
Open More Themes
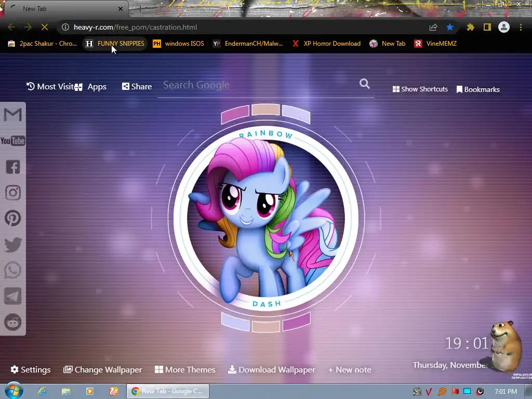click(185, 370)
